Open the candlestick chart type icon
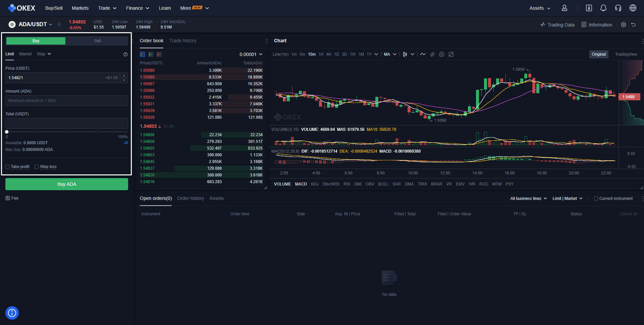 coord(405,54)
